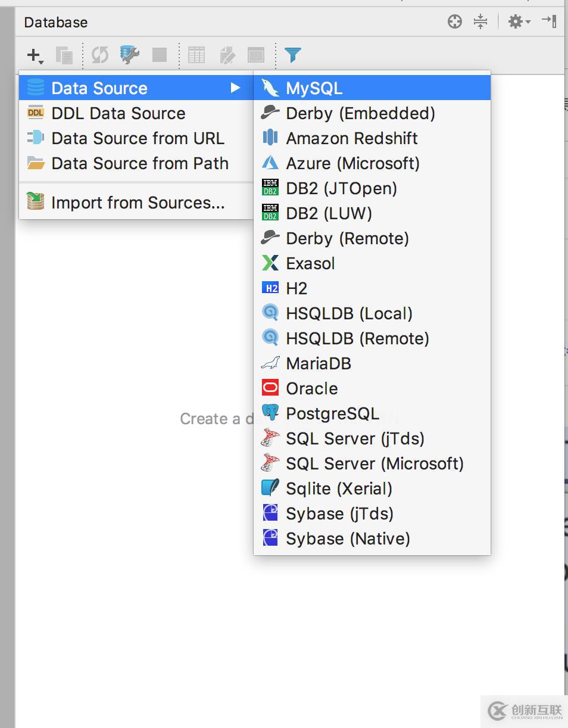The height and width of the screenshot is (728, 568).
Task: Click the Scroll from Editor target icon
Action: point(455,22)
